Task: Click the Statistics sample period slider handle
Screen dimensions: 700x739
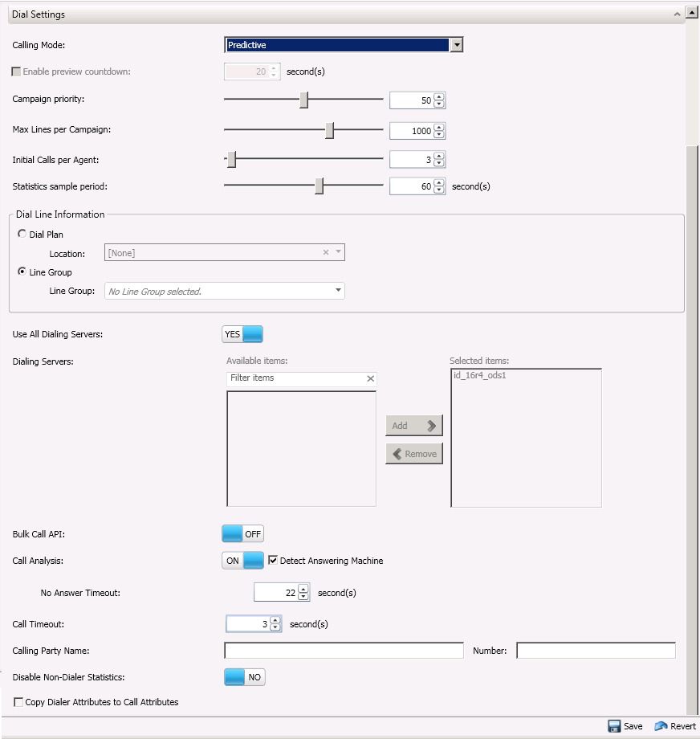Action: pyautogui.click(x=319, y=186)
